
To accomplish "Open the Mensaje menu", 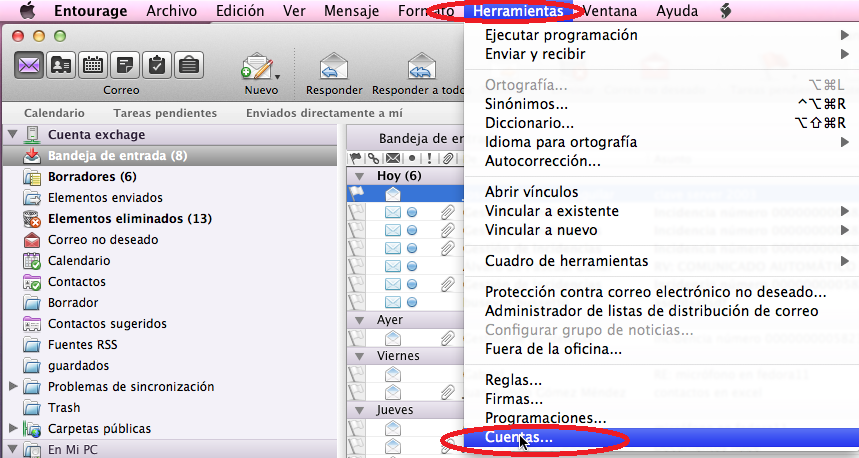I will click(x=351, y=11).
